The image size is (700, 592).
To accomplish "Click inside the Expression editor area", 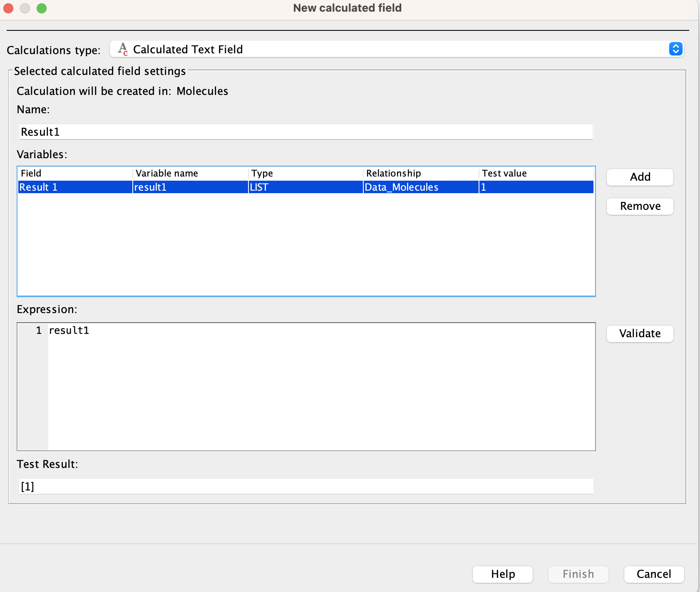I will pyautogui.click(x=320, y=386).
